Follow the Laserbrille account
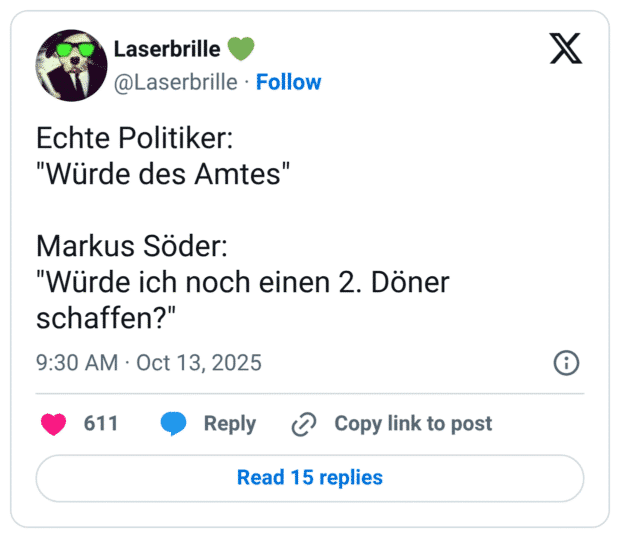The height and width of the screenshot is (538, 620). coord(289,82)
